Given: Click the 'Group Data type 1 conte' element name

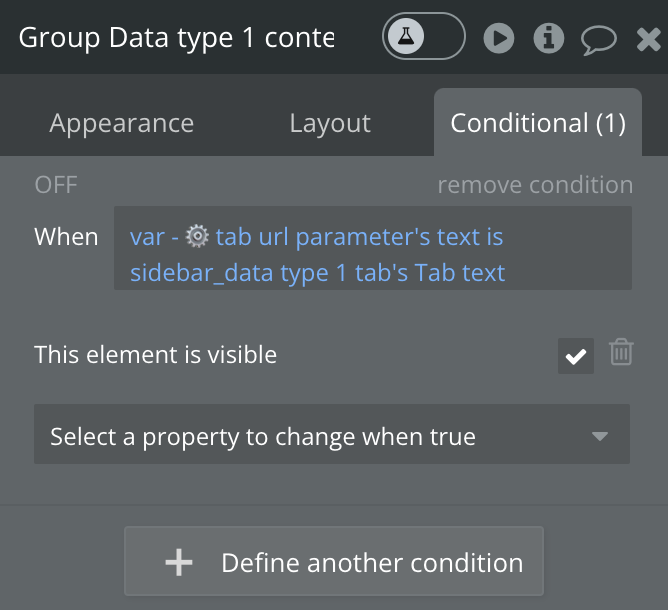Looking at the screenshot, I should (177, 38).
